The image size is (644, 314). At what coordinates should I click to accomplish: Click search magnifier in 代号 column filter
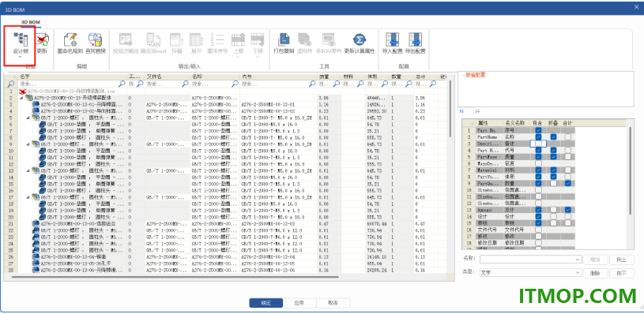tap(312, 84)
